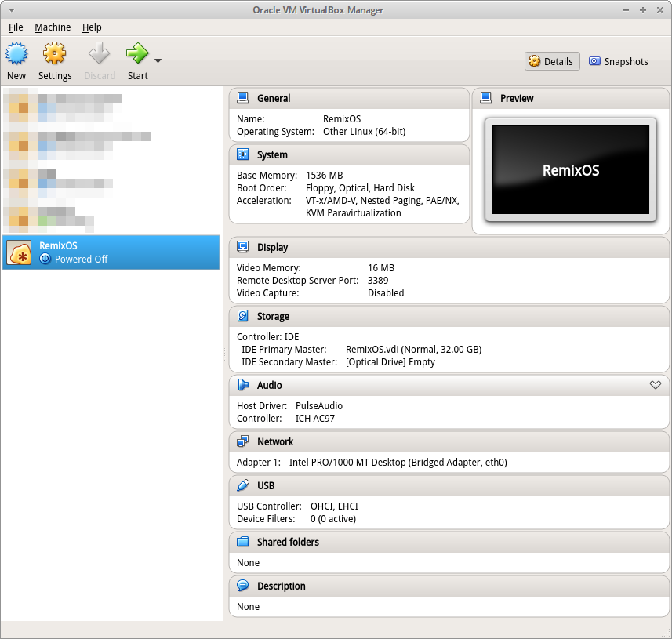Click the System section chip icon
Viewport: 672px width, 639px height.
tap(243, 154)
